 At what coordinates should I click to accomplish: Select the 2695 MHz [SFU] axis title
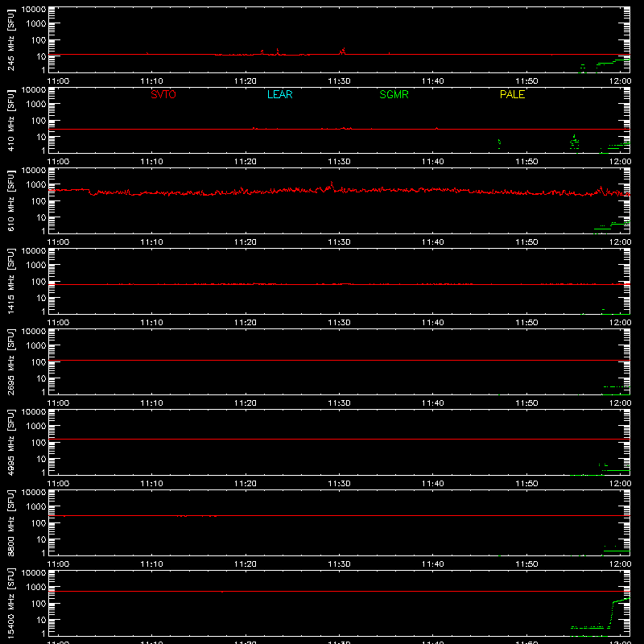click(x=11, y=361)
